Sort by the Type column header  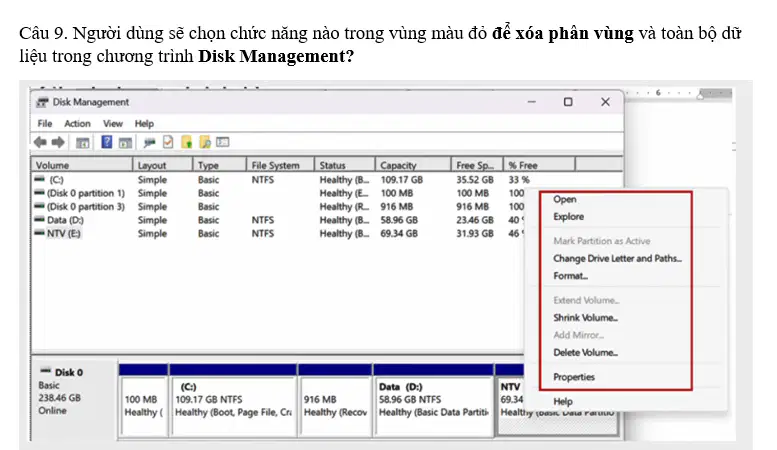(220, 165)
